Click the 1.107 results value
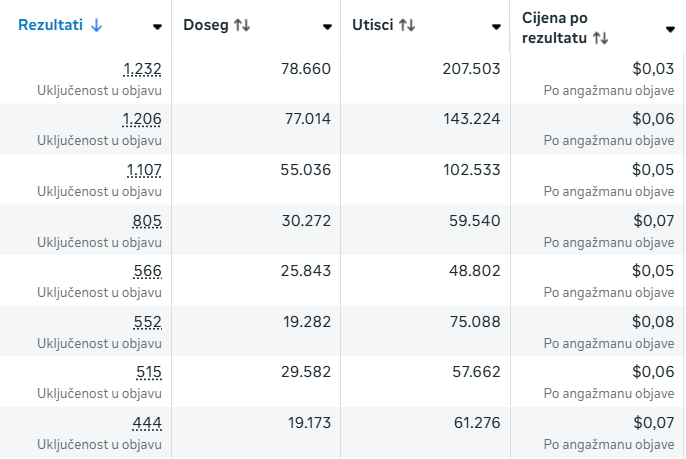Screen dimensions: 686x459 144,170
